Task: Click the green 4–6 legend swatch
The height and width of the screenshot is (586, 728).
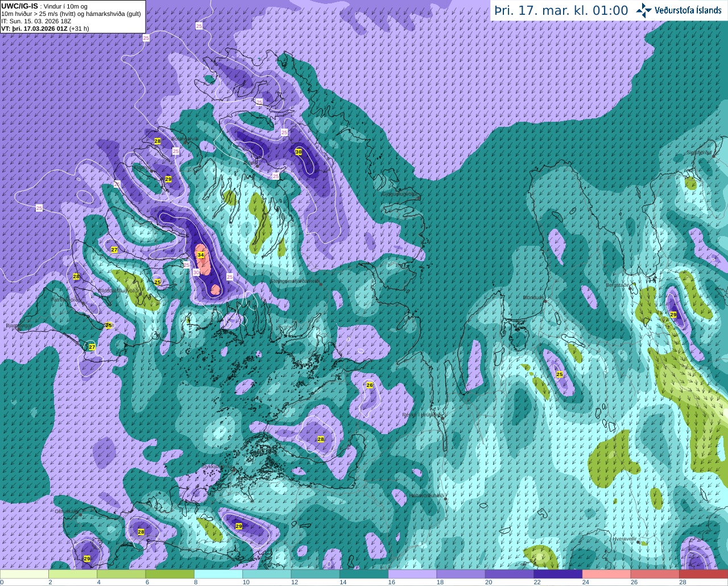Action: pyautogui.click(x=121, y=574)
